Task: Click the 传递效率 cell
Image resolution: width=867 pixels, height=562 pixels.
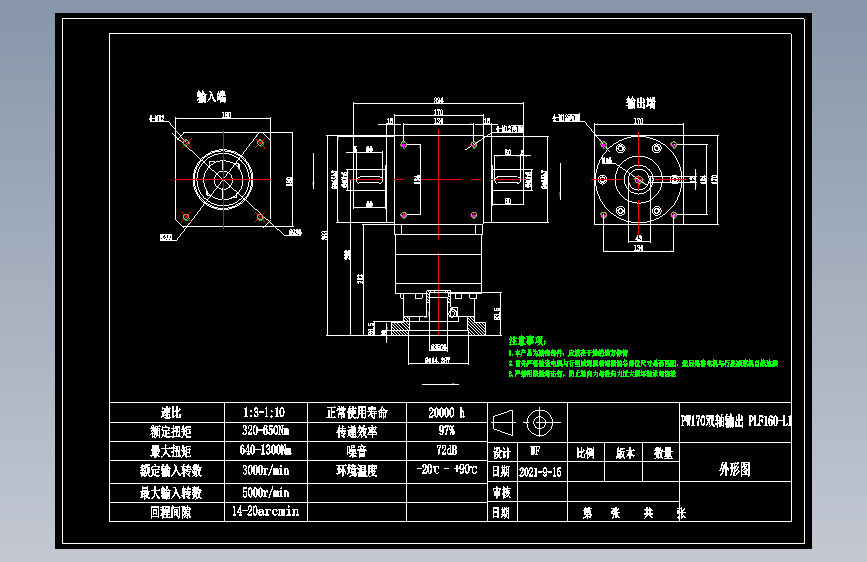Action: tap(357, 432)
